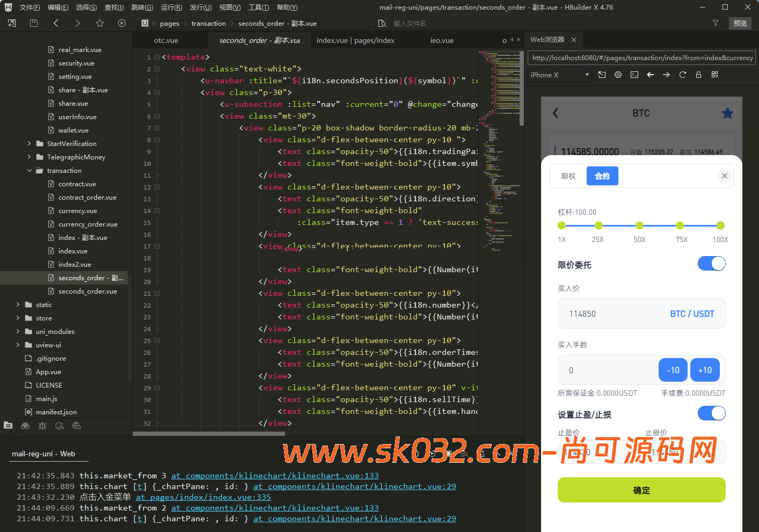This screenshot has width=759, height=532.
Task: Click the klinechart.vue:133 console link
Action: pyautogui.click(x=274, y=476)
